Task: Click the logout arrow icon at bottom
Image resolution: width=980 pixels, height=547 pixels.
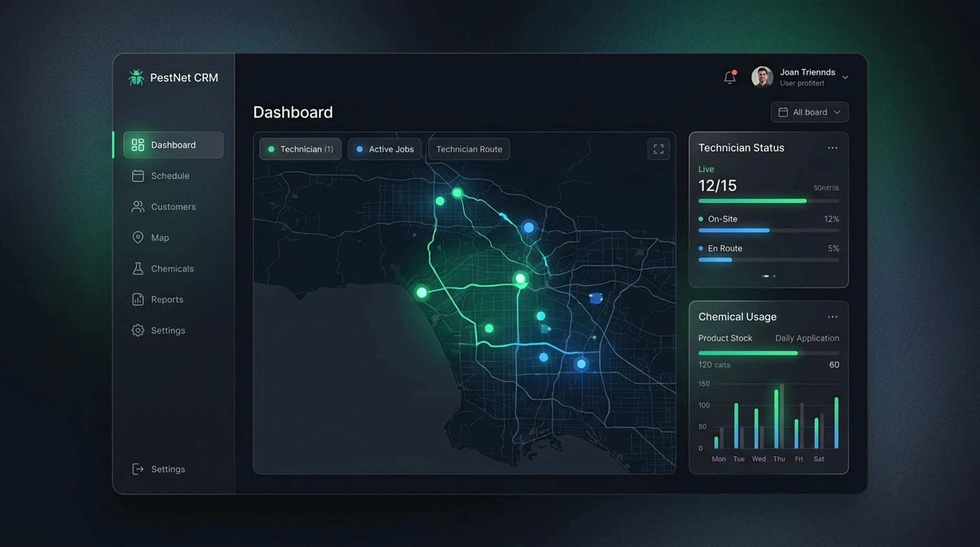Action: tap(138, 469)
